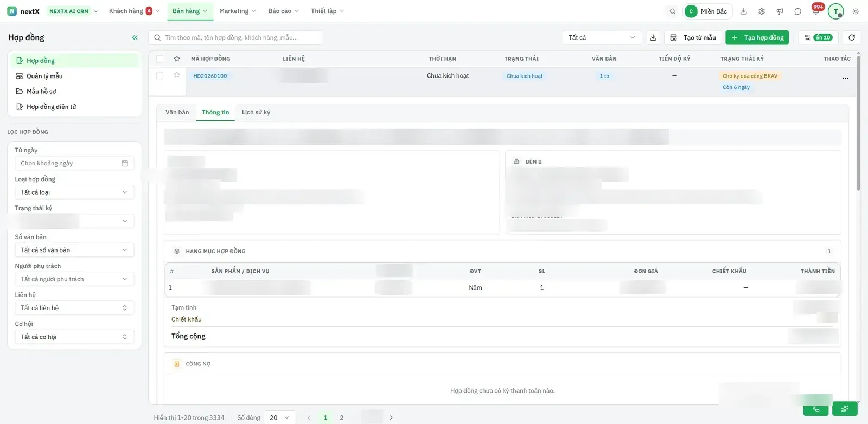The width and height of the screenshot is (868, 424).
Task: Open 'Tất cả loại' contract type dropdown
Action: tap(74, 192)
